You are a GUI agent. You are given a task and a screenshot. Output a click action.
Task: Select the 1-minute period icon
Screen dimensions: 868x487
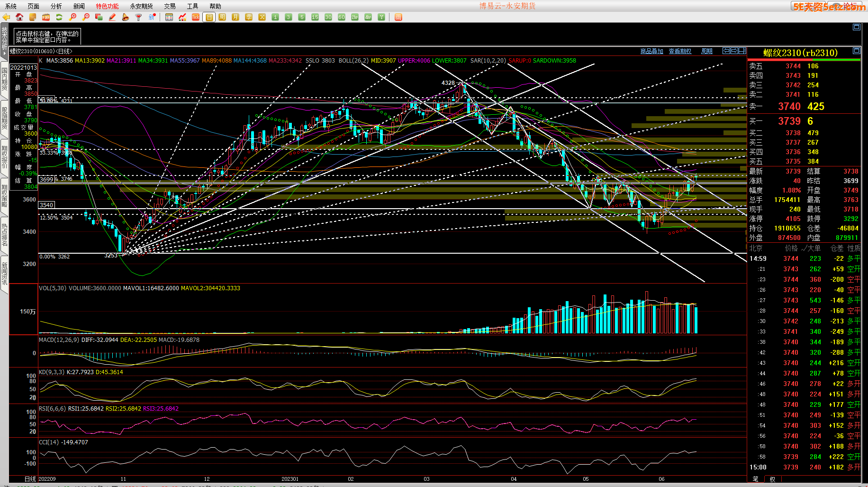pos(275,17)
